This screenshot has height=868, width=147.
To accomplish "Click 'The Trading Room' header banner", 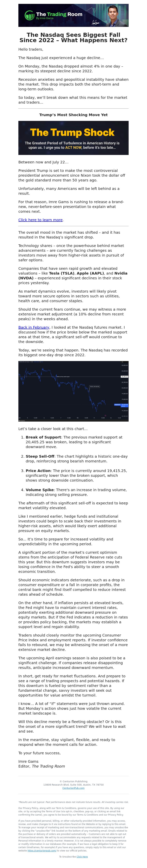I will click(x=73, y=15).
